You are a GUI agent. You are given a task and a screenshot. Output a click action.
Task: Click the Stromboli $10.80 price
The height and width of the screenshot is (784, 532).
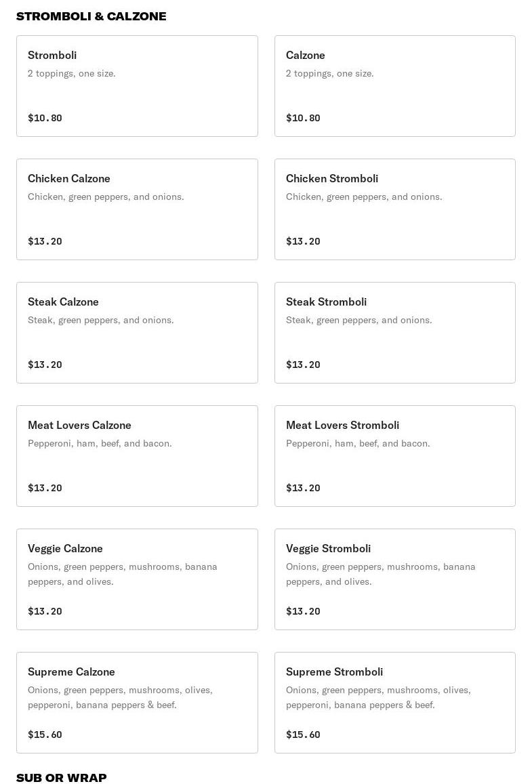pyautogui.click(x=45, y=118)
